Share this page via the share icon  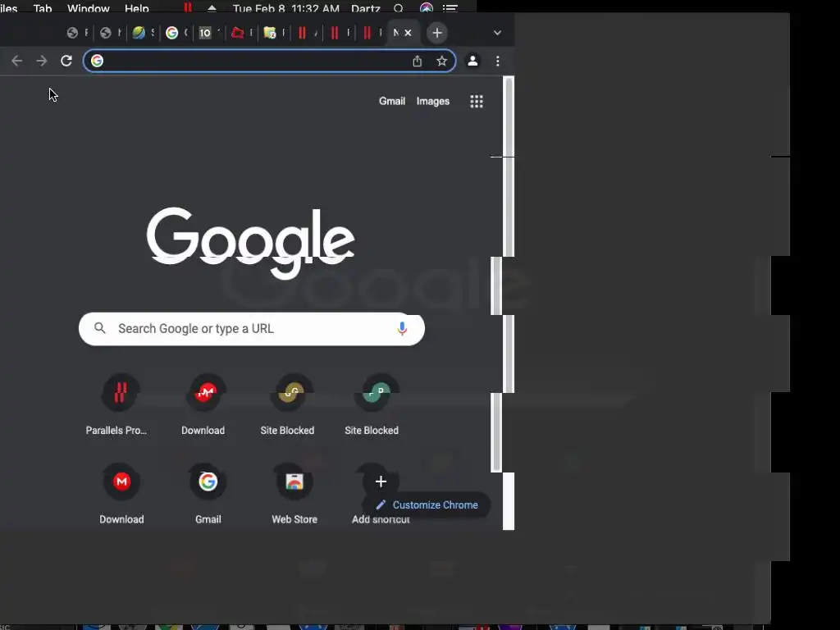pos(417,61)
